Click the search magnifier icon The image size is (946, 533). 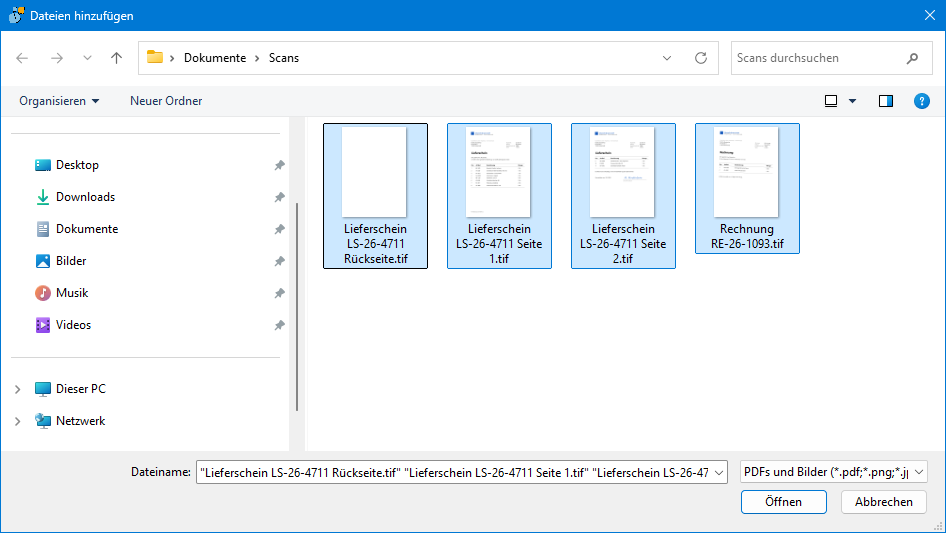point(912,58)
